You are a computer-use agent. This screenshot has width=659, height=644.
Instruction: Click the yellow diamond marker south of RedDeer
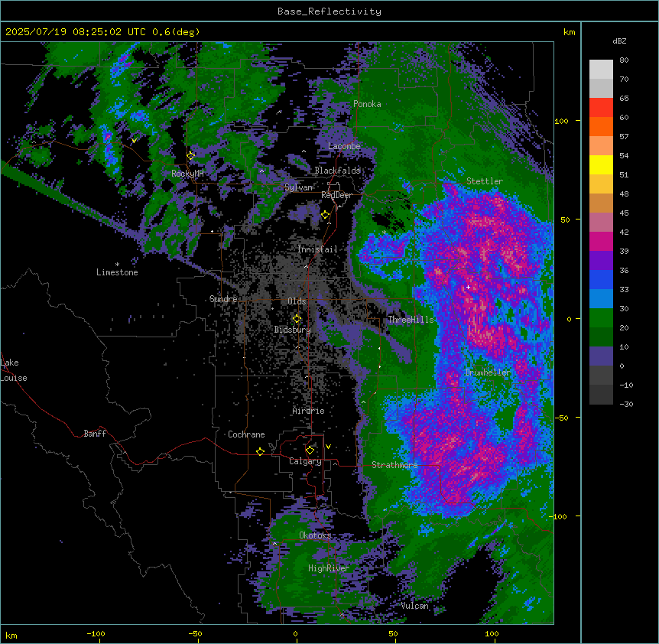[x=325, y=215]
